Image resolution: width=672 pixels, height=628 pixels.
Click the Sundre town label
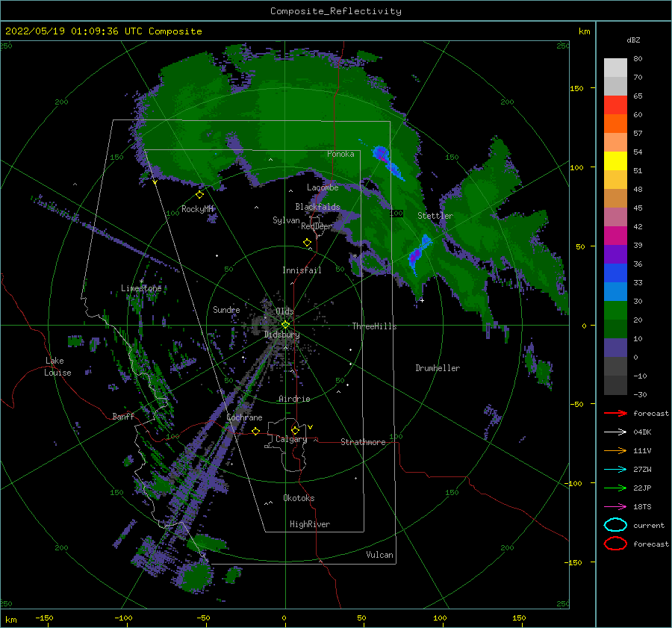pos(226,309)
